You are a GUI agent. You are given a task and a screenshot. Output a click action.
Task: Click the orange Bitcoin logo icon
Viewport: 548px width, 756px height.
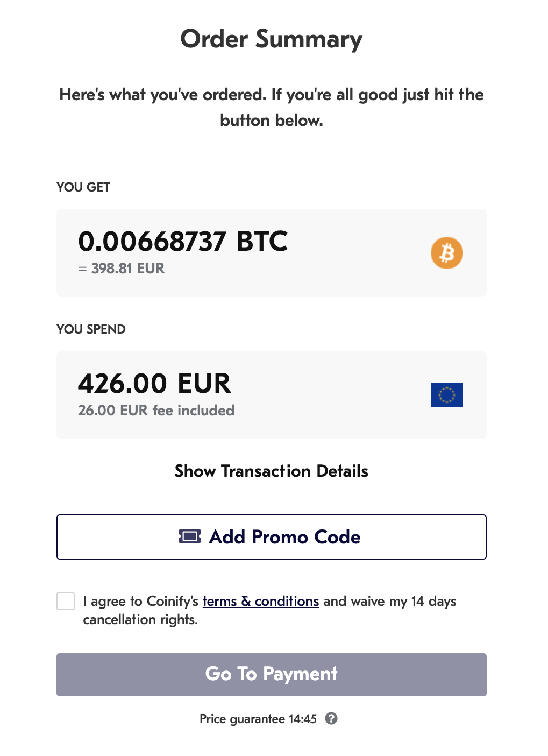[446, 253]
